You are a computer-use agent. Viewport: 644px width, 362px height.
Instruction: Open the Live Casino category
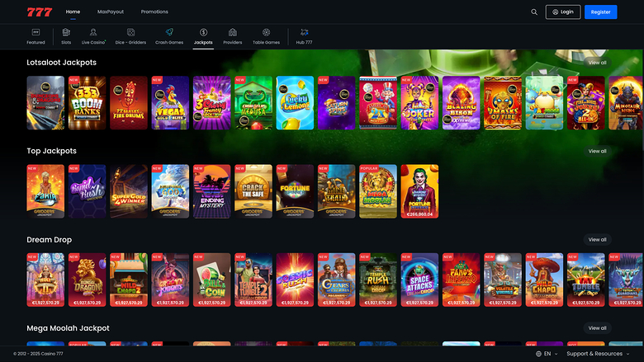click(x=93, y=36)
